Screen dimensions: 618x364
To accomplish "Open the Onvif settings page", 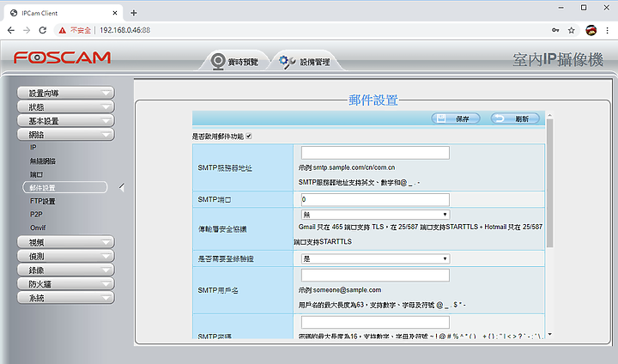I will pos(38,227).
